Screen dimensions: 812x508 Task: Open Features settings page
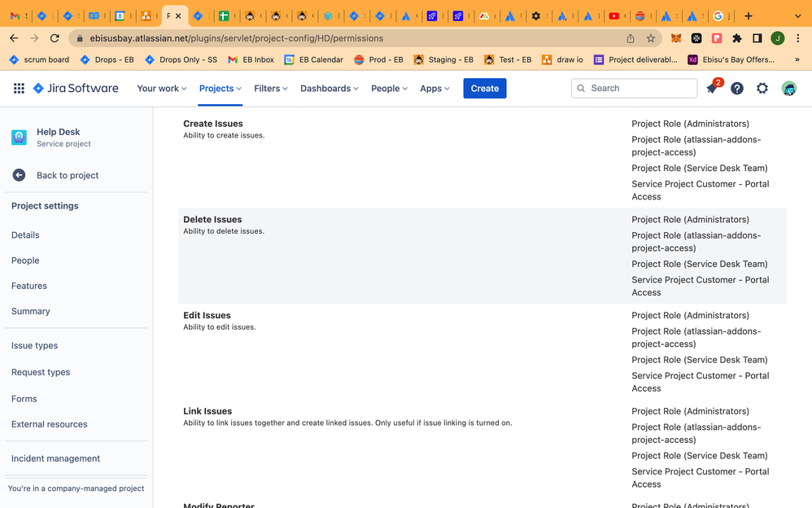click(29, 286)
